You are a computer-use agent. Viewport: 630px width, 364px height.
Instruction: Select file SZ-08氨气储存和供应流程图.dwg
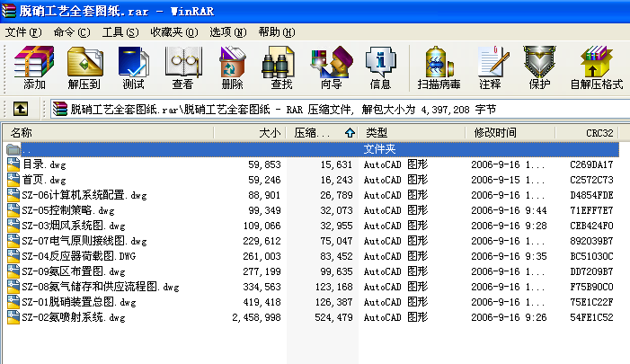pyautogui.click(x=101, y=287)
